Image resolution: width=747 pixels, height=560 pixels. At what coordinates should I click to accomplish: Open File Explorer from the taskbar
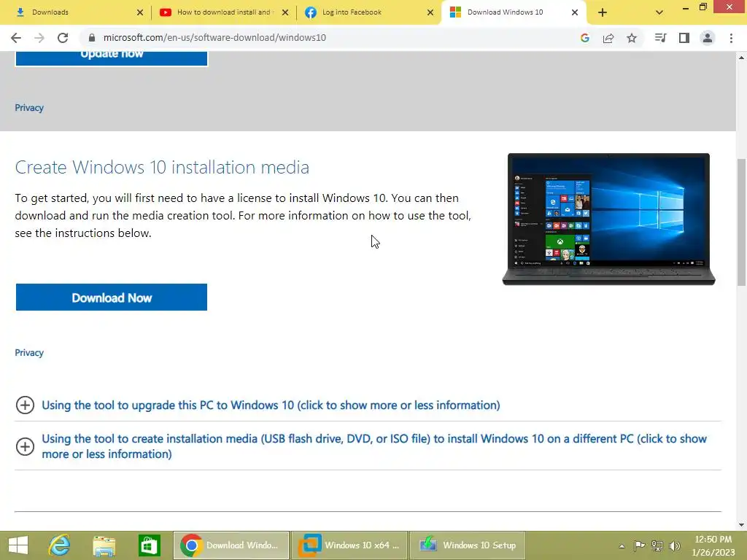[104, 545]
